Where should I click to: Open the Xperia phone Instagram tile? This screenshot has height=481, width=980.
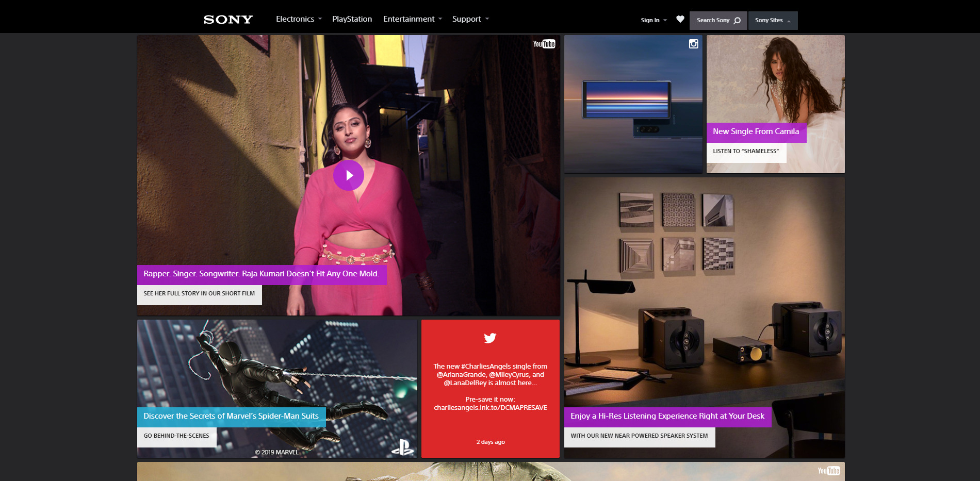633,104
